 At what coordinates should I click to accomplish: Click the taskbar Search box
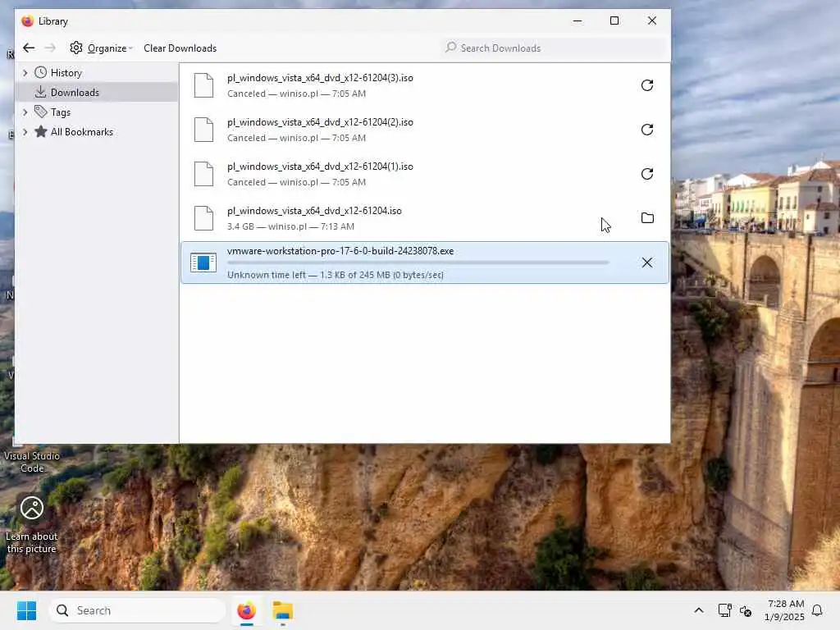point(137,610)
